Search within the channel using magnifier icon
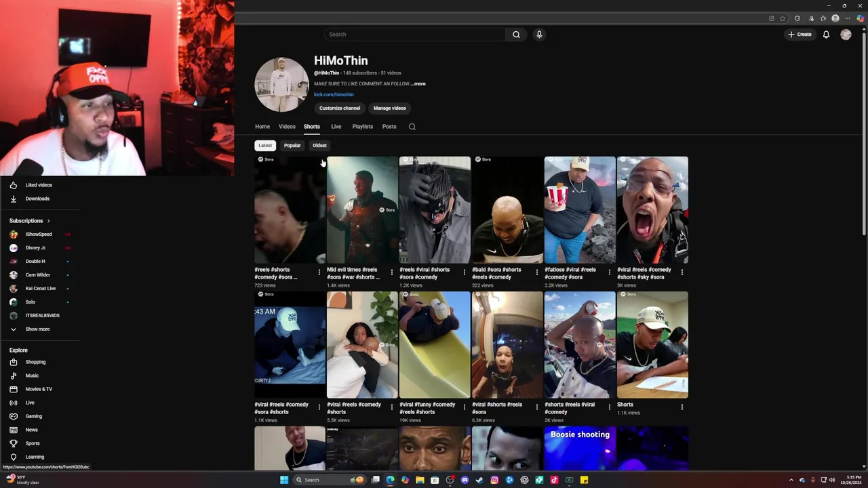This screenshot has height=488, width=868. tap(412, 127)
